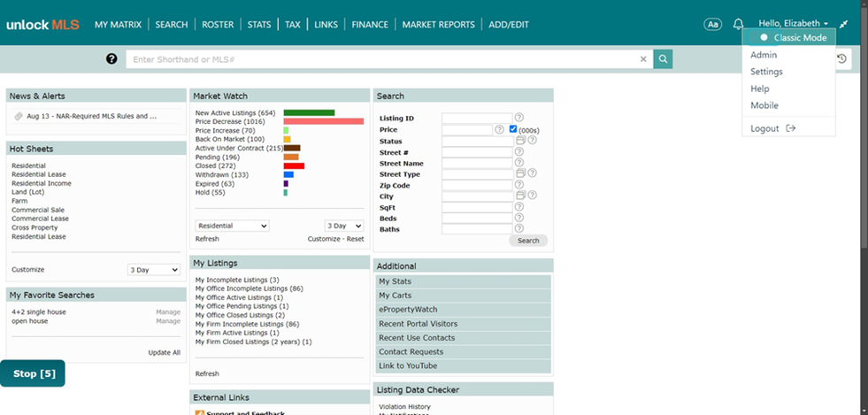
Task: Click Update All in My Favorite Searches
Action: [x=165, y=352]
